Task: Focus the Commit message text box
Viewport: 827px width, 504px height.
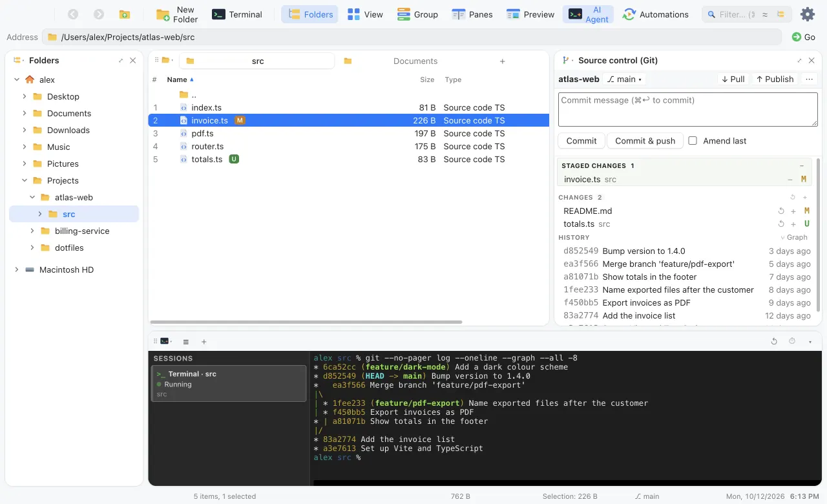Action: [x=688, y=109]
